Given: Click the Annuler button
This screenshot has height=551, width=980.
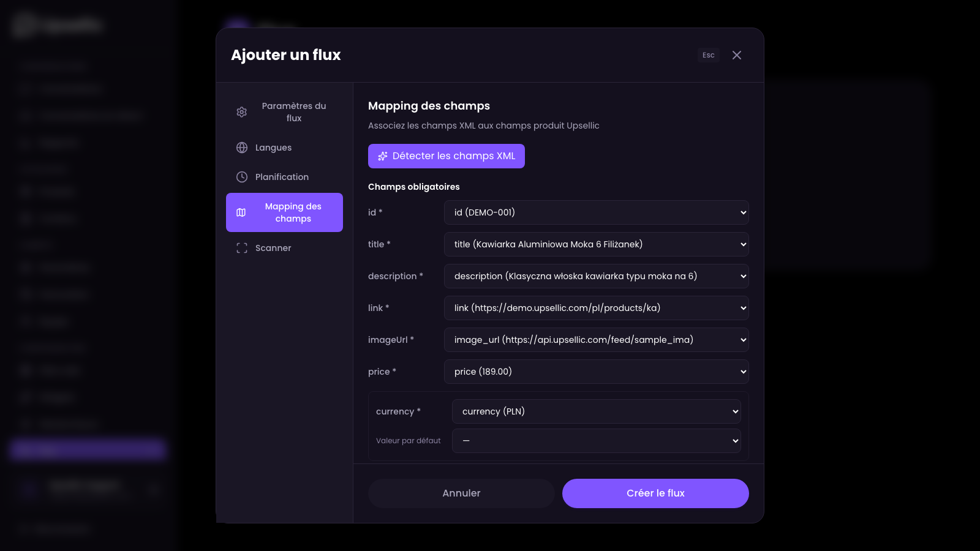Looking at the screenshot, I should click(x=461, y=493).
